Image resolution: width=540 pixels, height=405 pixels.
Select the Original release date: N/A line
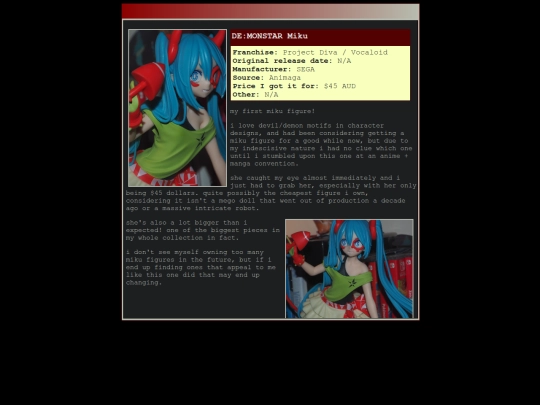292,61
